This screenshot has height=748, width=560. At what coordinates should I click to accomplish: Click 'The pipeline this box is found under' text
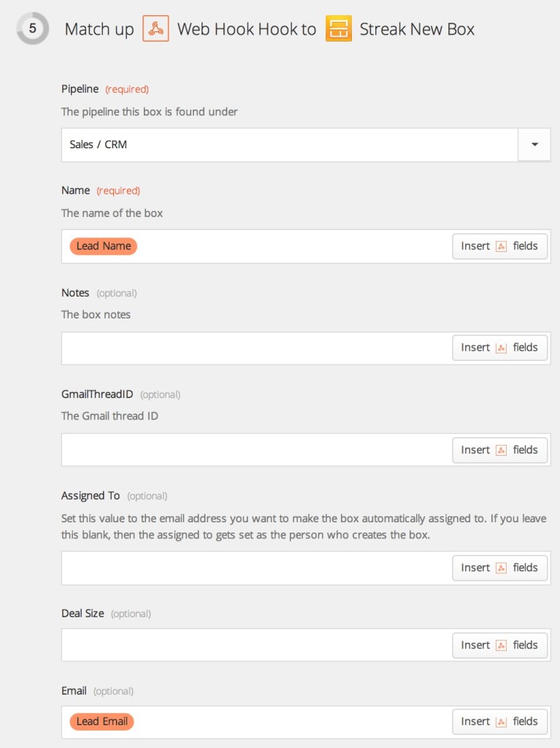point(149,112)
